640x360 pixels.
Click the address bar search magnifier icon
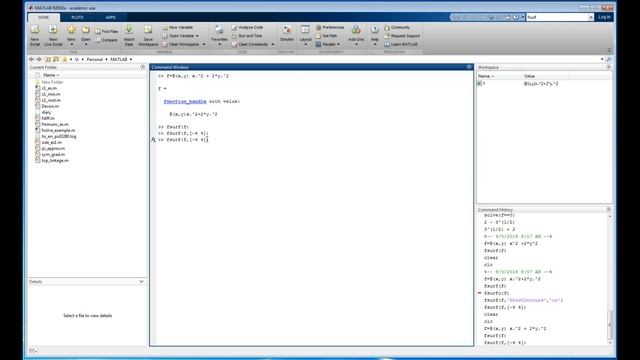coord(609,59)
